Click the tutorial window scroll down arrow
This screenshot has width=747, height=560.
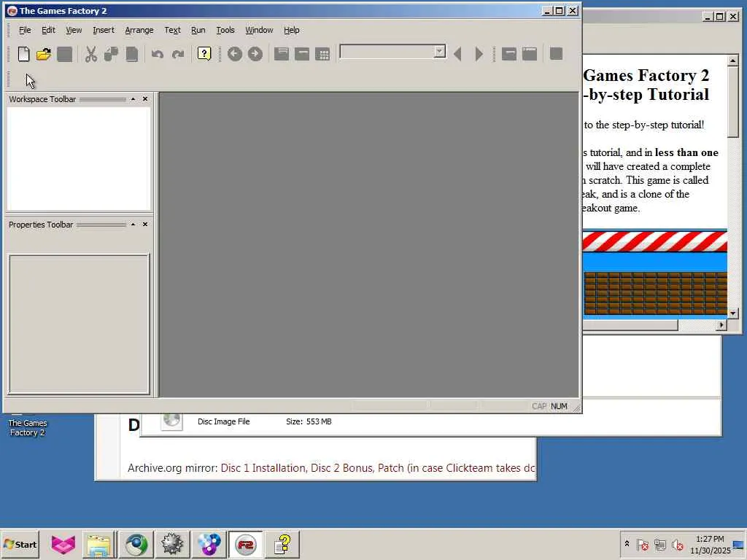click(732, 314)
